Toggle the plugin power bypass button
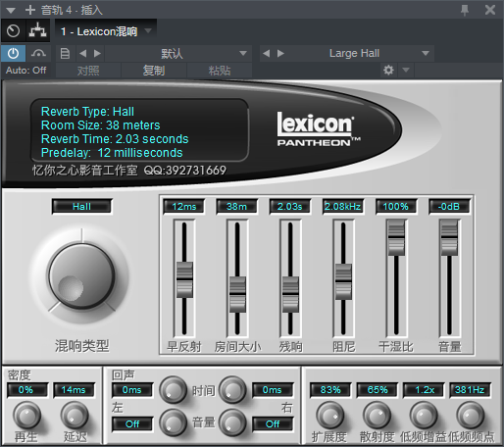 (x=13, y=53)
